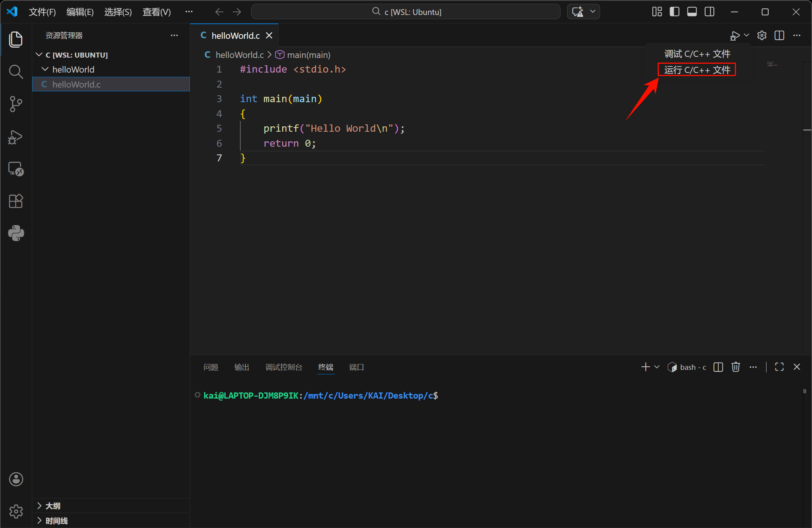This screenshot has height=528, width=812.
Task: Select 调试 C/C++ 文件 option
Action: tap(697, 54)
